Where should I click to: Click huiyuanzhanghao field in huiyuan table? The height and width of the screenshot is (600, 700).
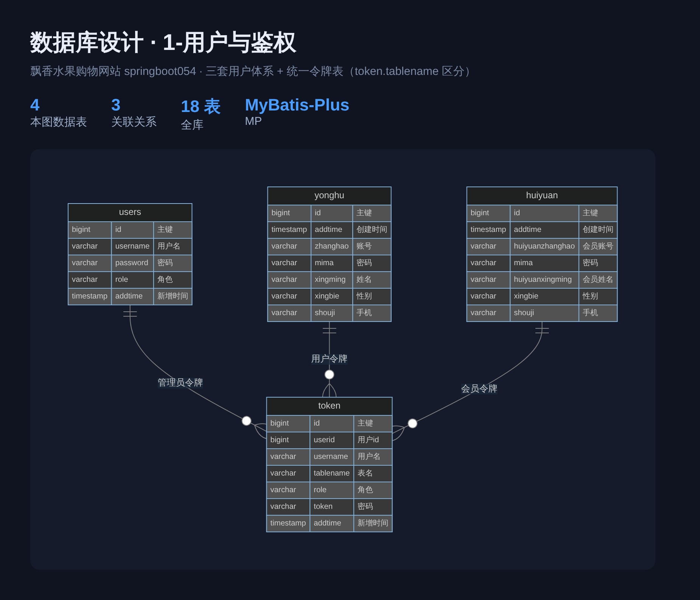point(544,246)
